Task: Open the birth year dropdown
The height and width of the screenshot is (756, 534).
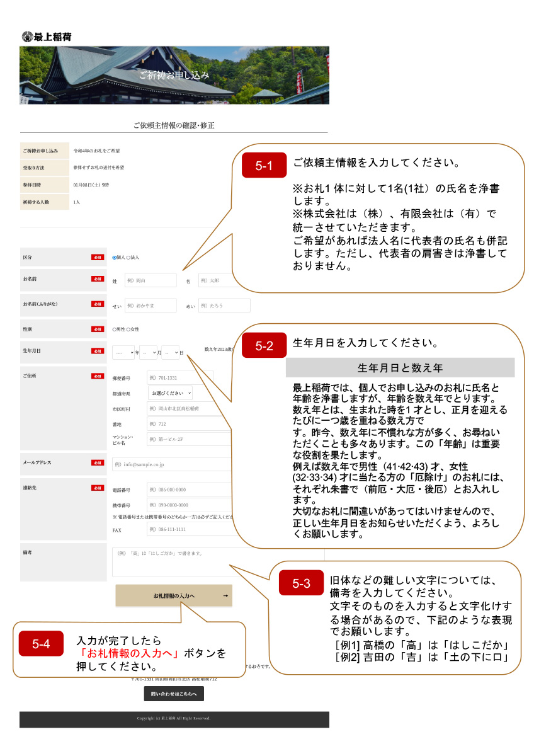Action: tap(123, 353)
